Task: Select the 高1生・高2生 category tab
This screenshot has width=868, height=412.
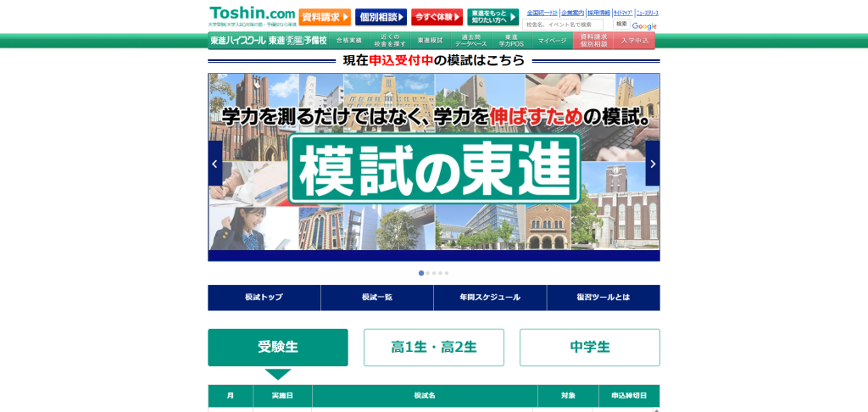Action: 434,348
